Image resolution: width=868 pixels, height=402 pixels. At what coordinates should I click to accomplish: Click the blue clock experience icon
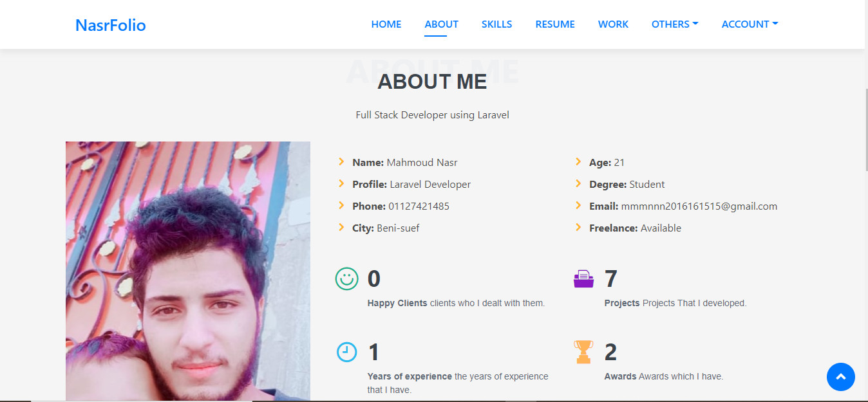tap(346, 352)
